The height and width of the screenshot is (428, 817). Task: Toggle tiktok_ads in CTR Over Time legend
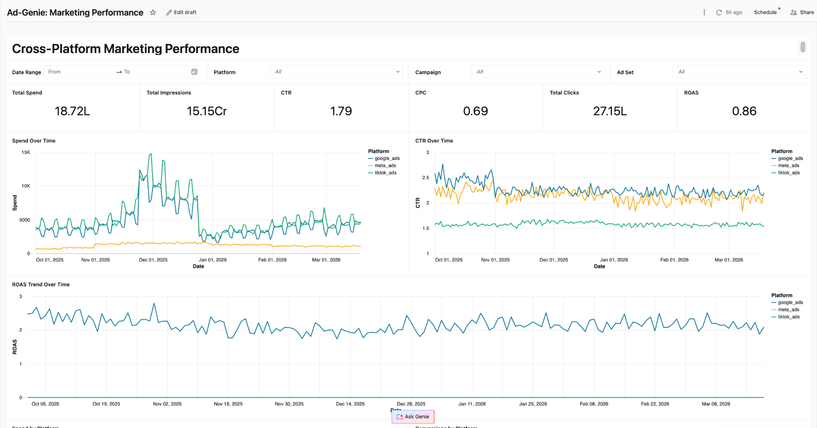tap(786, 173)
